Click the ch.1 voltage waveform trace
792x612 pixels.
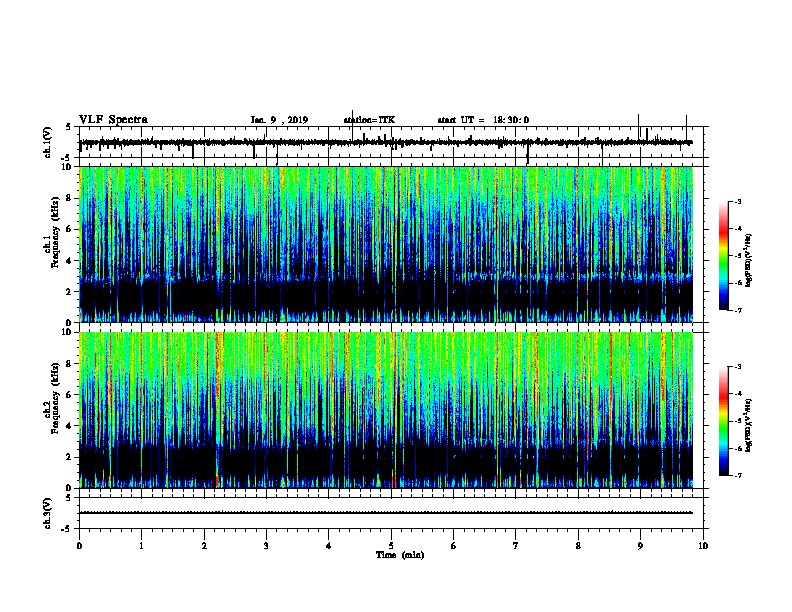coord(386,142)
